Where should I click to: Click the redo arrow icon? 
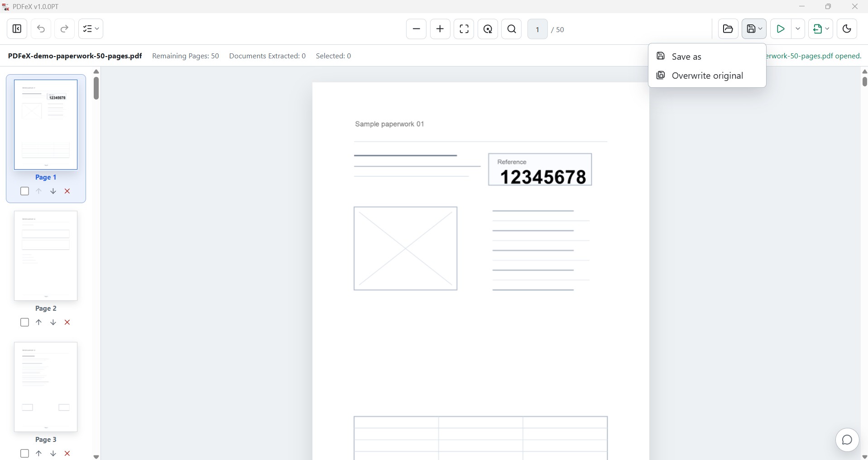coord(65,29)
